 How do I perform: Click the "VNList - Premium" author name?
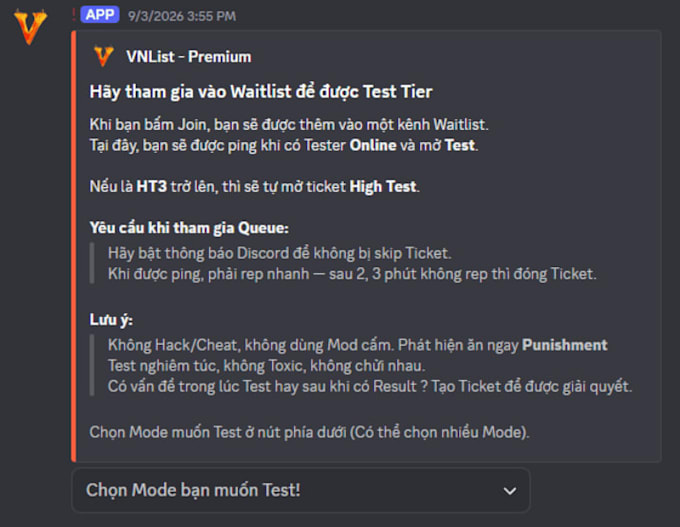pos(189,57)
